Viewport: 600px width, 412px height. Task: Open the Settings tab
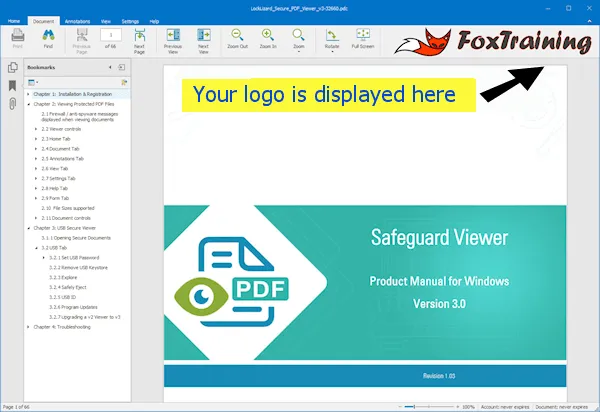tap(130, 21)
